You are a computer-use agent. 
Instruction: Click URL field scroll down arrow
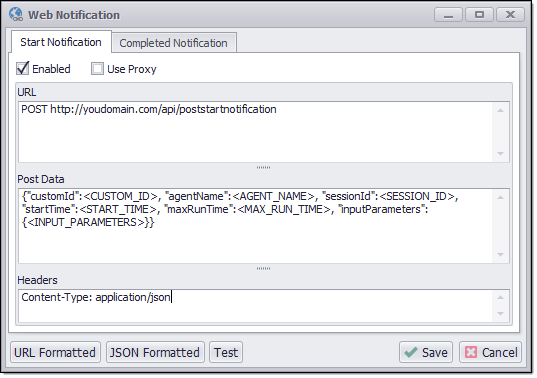(500, 153)
